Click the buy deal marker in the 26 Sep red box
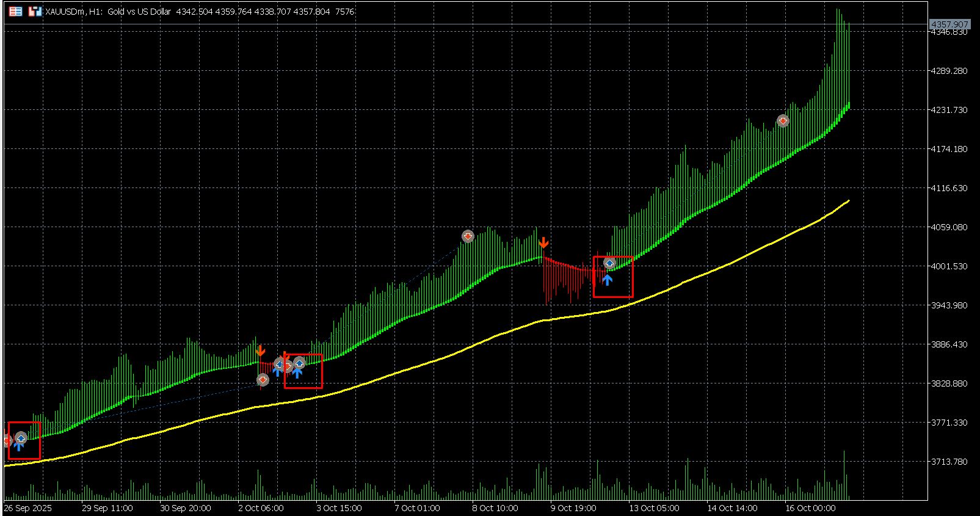This screenshot has height=516, width=980. click(x=21, y=438)
